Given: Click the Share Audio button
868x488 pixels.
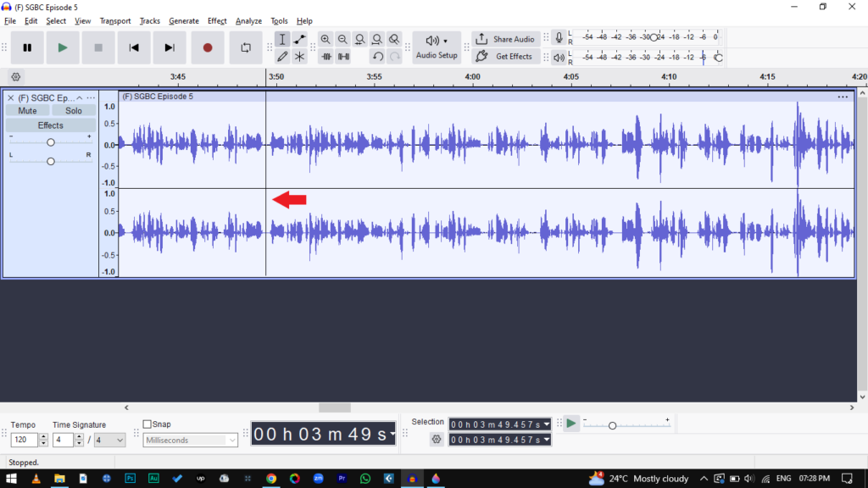Looking at the screenshot, I should [506, 39].
